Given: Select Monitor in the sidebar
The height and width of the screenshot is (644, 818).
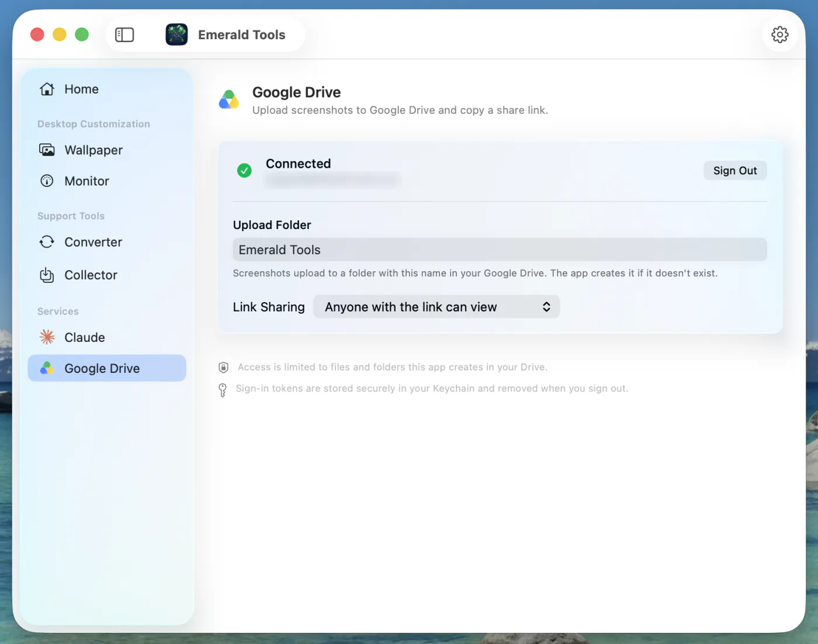Looking at the screenshot, I should [107, 181].
